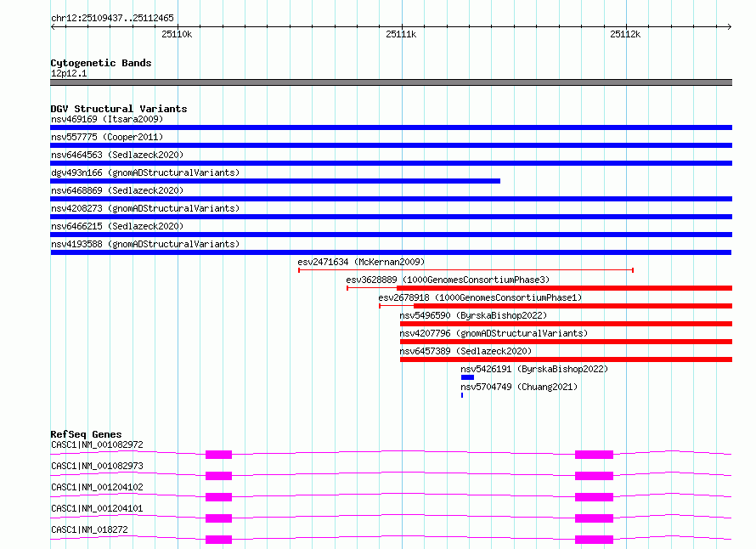Select the dgv493n166 shorter blue bar
Viewport: 756px width, 549px height.
275,181
